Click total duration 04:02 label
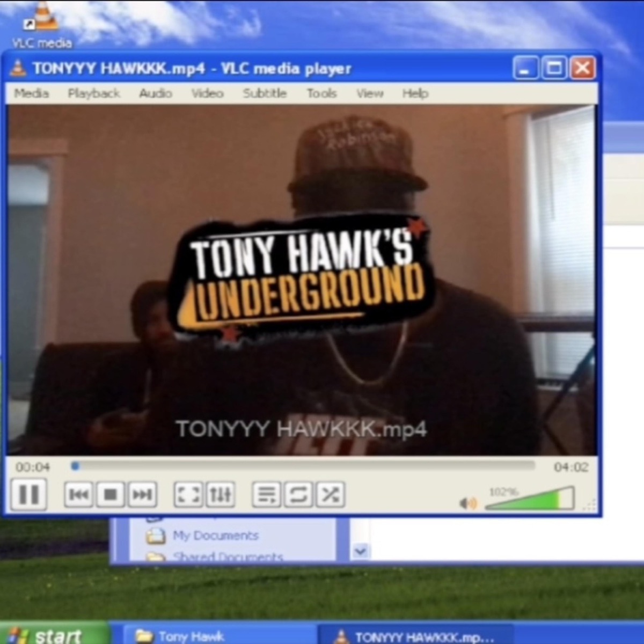This screenshot has width=644, height=644. (x=571, y=467)
